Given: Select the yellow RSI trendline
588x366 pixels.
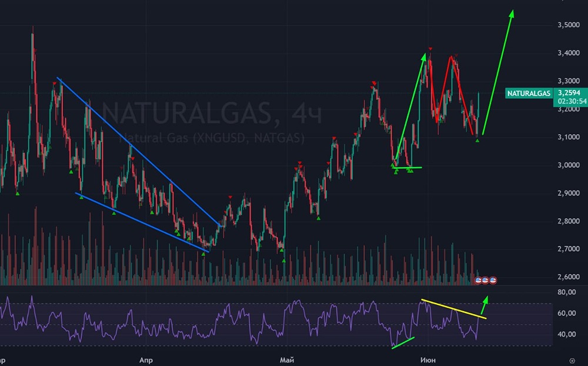Looking at the screenshot, I should point(454,309).
